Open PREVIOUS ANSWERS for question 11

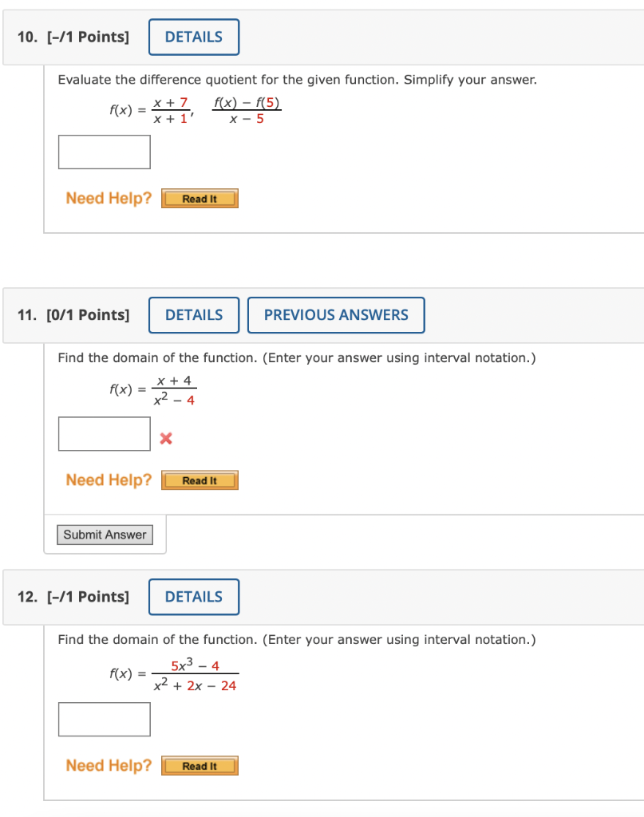click(336, 315)
